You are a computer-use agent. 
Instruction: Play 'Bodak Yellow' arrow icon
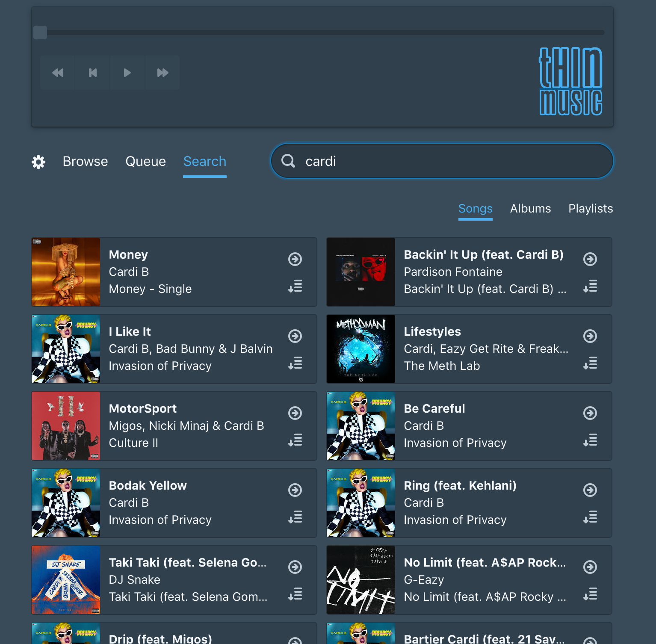[x=295, y=490]
